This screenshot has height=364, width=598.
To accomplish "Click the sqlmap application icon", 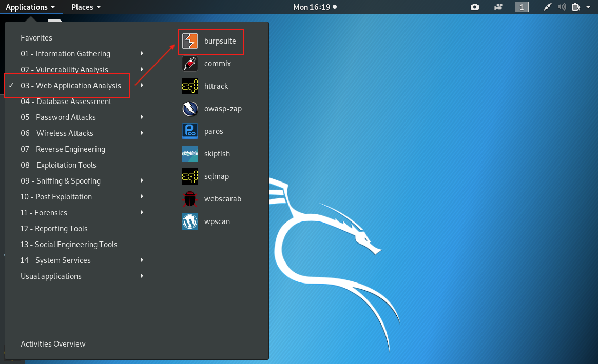I will click(x=190, y=176).
